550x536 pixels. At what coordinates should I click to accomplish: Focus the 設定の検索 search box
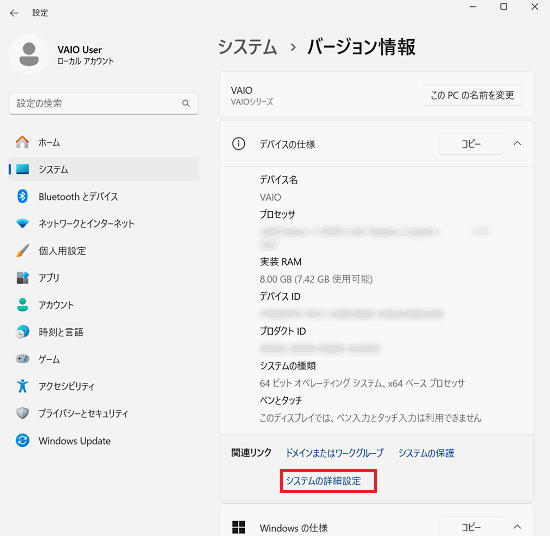(x=103, y=103)
